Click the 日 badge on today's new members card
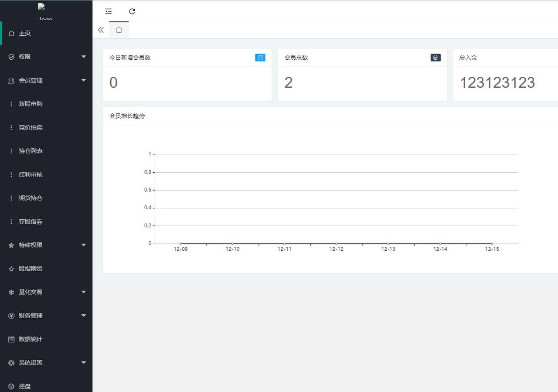The image size is (558, 392). pos(260,58)
